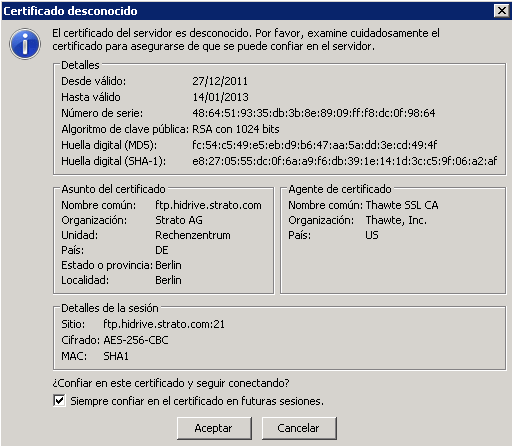512x446 pixels.
Task: Click session site ftp.hidrive.strato.com:21
Action: [164, 324]
